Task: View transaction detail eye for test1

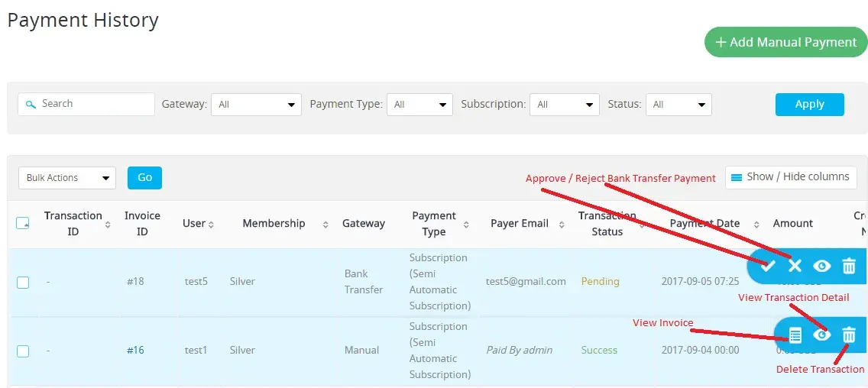Action: [821, 335]
